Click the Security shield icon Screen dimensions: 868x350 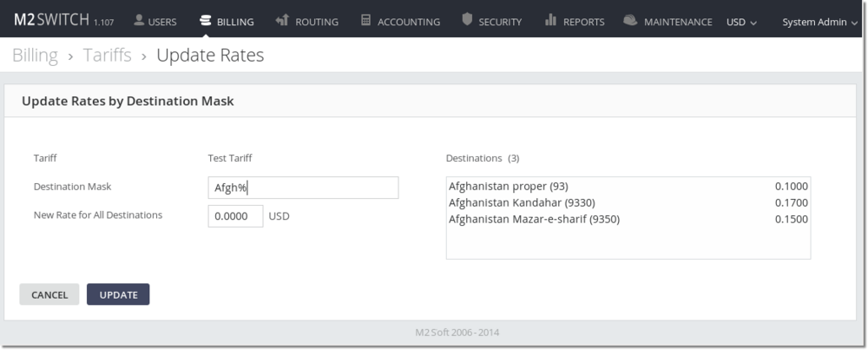pos(467,20)
